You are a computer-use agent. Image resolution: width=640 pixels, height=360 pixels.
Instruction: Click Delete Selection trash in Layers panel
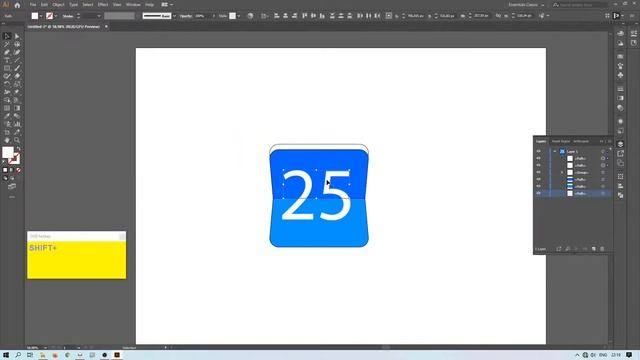pyautogui.click(x=602, y=249)
